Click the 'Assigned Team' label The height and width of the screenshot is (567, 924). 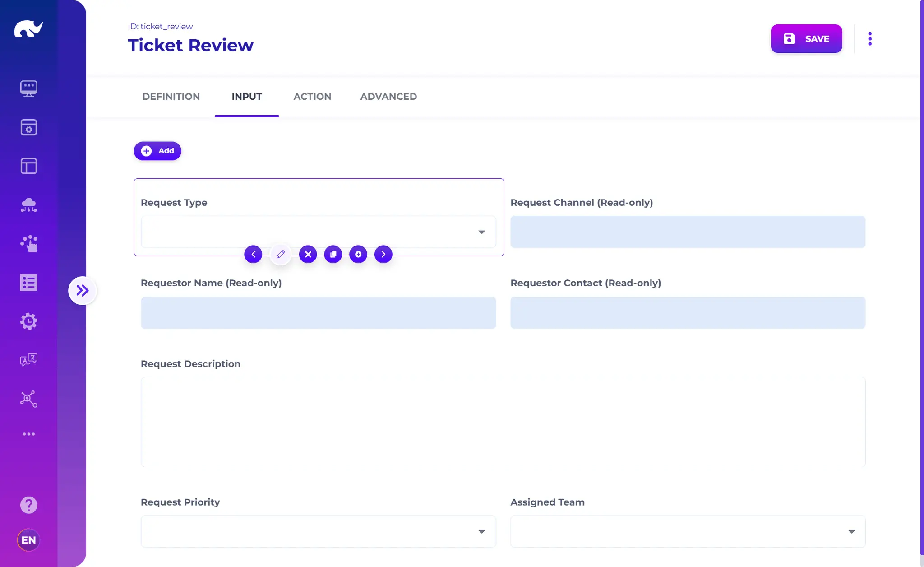pyautogui.click(x=547, y=502)
